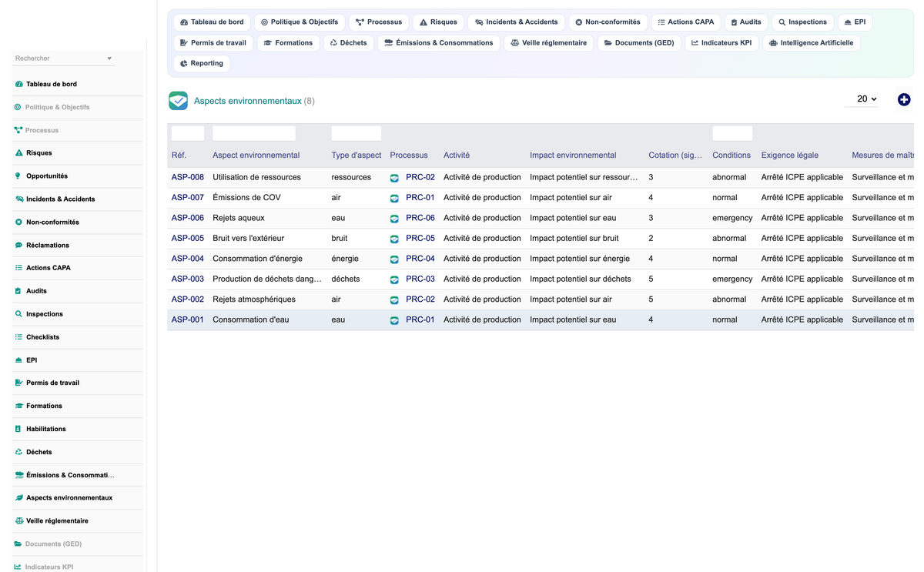The image size is (924, 572).
Task: Click the process icon in ASP-007 row
Action: pyautogui.click(x=394, y=198)
